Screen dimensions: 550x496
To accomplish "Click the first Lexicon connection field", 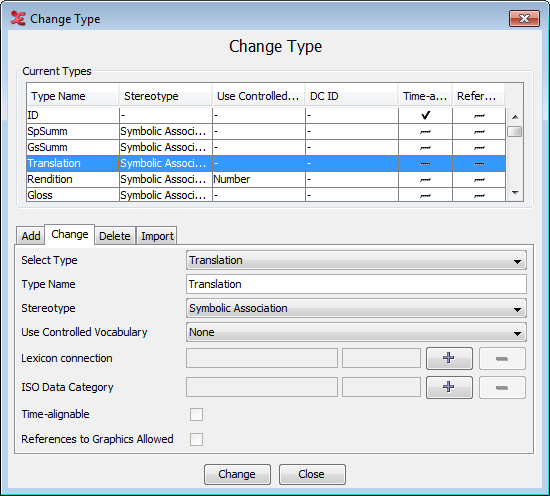I will [x=262, y=358].
